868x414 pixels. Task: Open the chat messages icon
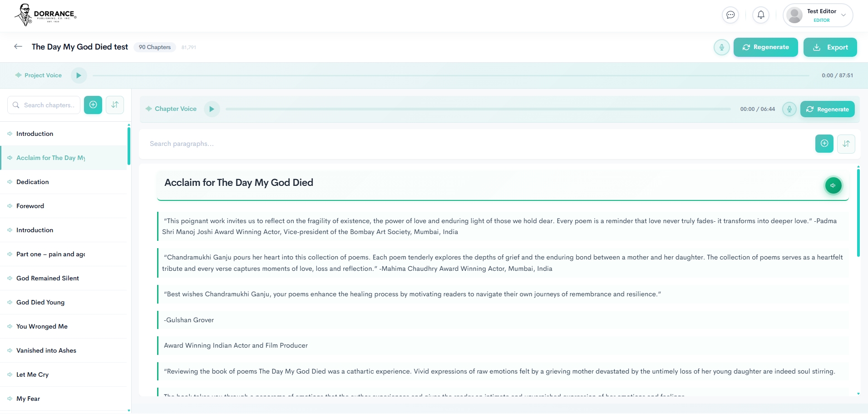(730, 15)
